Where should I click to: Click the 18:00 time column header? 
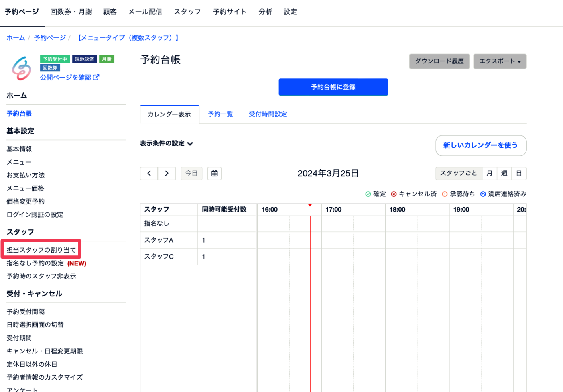(x=397, y=210)
